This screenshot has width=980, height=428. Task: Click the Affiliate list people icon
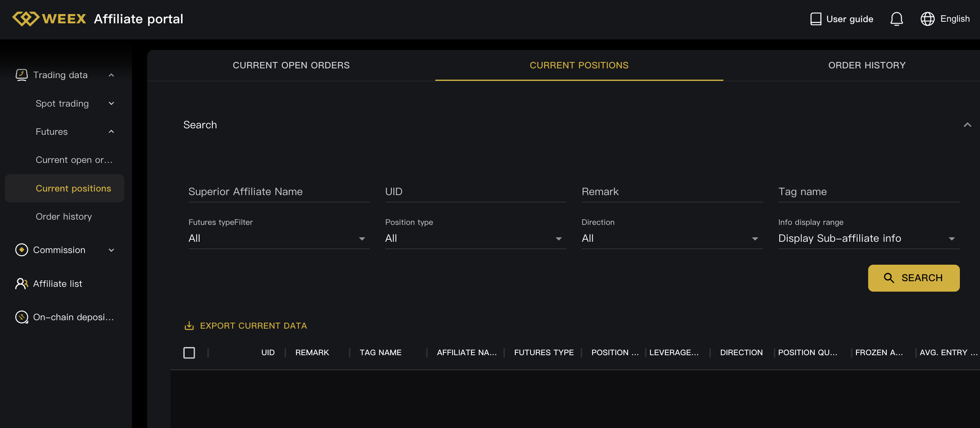pos(21,284)
